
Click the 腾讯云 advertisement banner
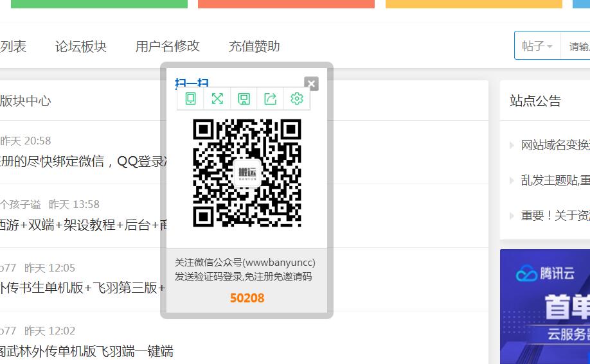click(x=545, y=306)
